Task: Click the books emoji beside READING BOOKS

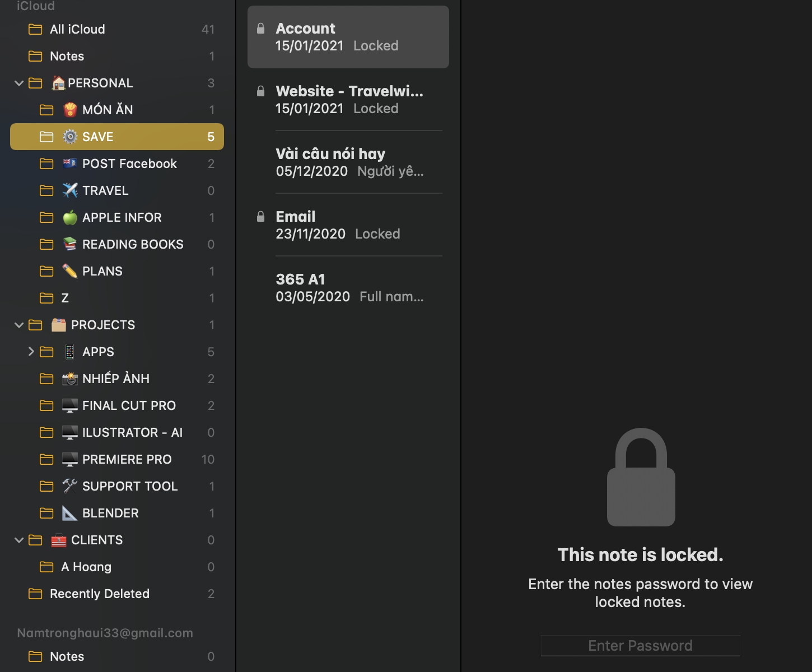Action: (70, 244)
